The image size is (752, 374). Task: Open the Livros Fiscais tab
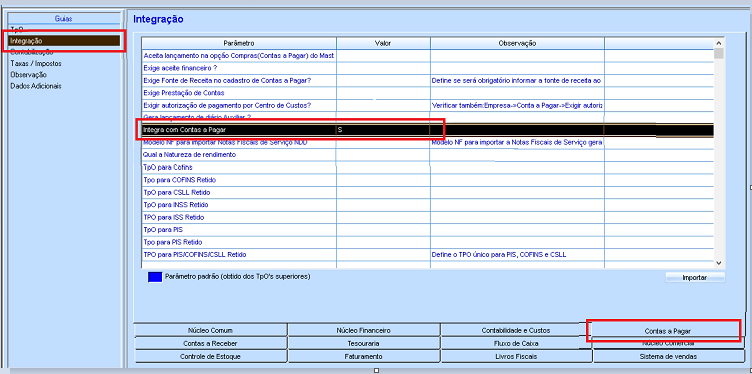[x=516, y=356]
